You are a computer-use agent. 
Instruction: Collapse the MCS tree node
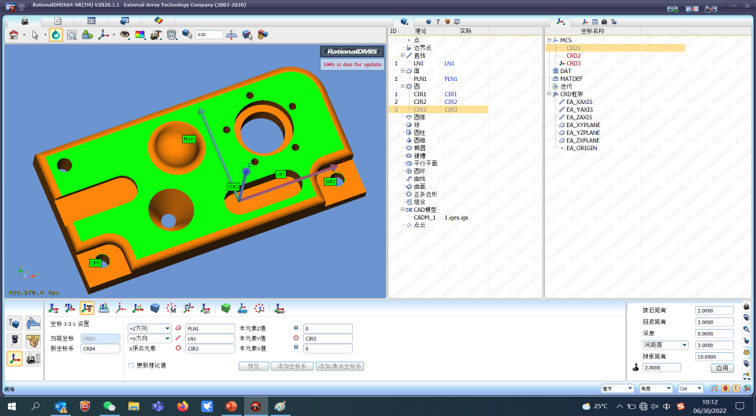[549, 41]
